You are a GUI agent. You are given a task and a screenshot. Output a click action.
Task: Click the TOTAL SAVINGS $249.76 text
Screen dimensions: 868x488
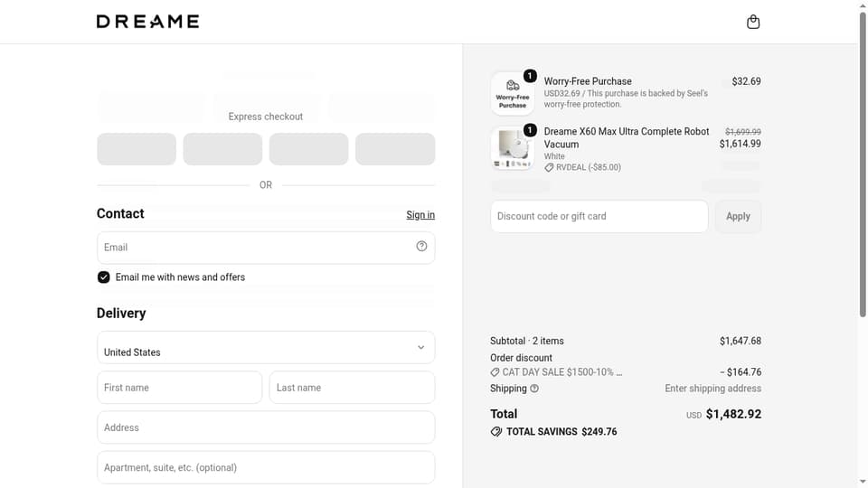coord(561,432)
